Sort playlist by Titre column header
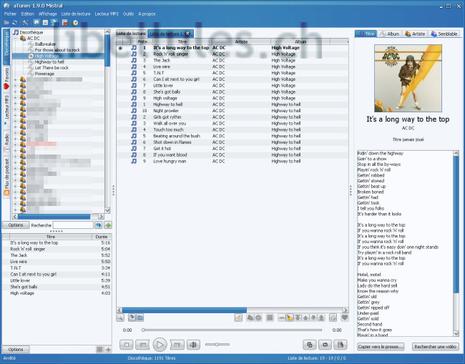 (182, 42)
